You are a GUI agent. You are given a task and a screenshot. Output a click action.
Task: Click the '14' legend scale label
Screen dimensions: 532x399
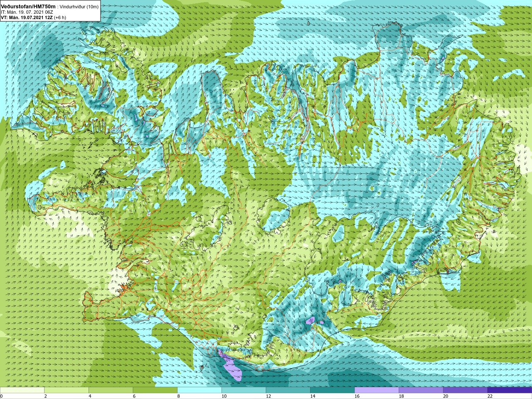click(313, 396)
